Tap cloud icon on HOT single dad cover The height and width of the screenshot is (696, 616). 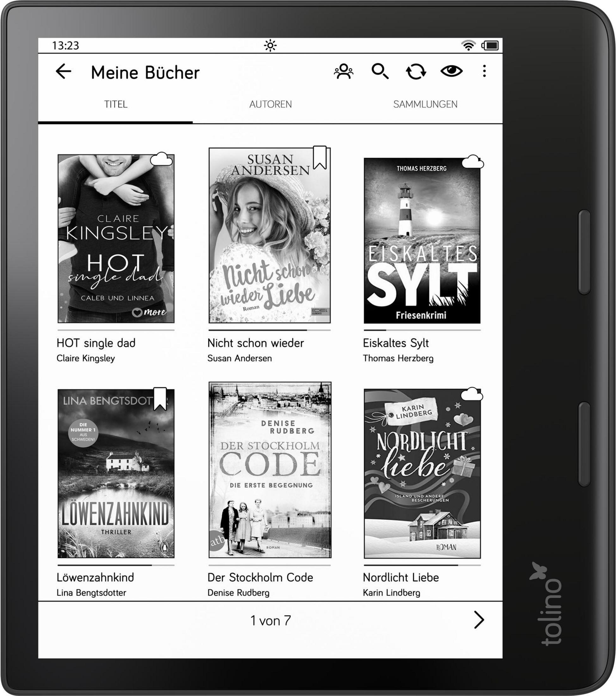(161, 159)
